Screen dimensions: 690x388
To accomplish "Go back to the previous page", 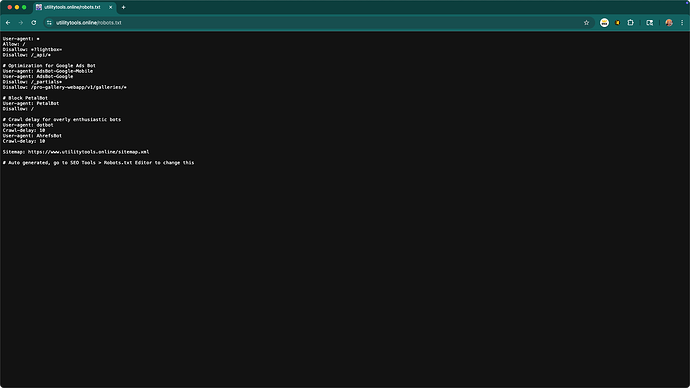I will pos(8,22).
